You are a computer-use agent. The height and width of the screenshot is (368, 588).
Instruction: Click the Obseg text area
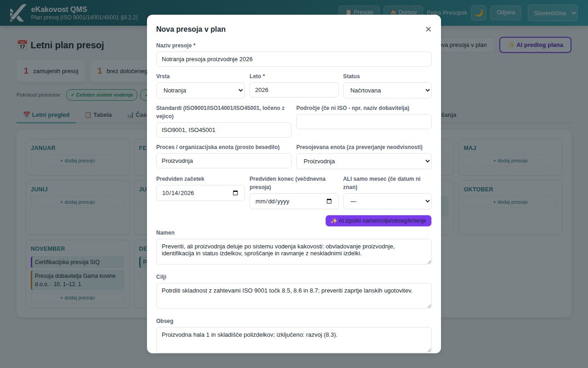pos(294,340)
